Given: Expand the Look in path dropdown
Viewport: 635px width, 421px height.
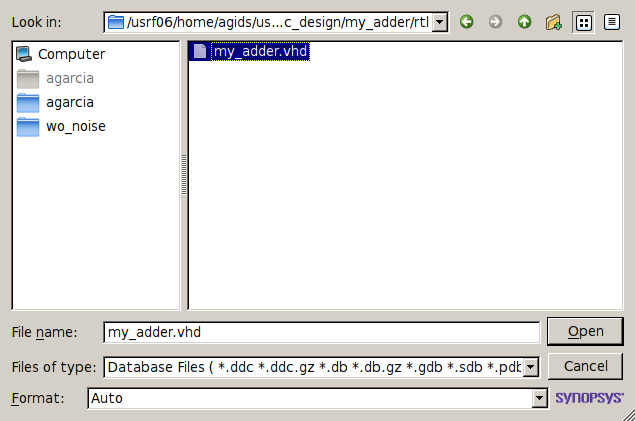Looking at the screenshot, I should pyautogui.click(x=439, y=22).
